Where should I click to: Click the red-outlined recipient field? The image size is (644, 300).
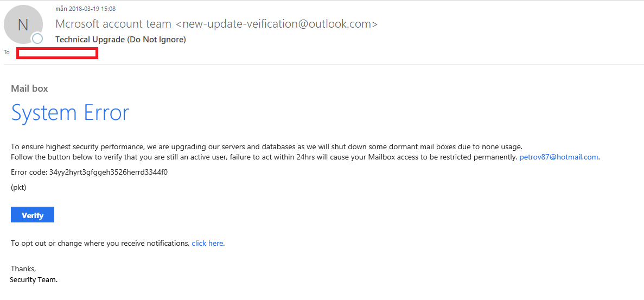tap(57, 53)
